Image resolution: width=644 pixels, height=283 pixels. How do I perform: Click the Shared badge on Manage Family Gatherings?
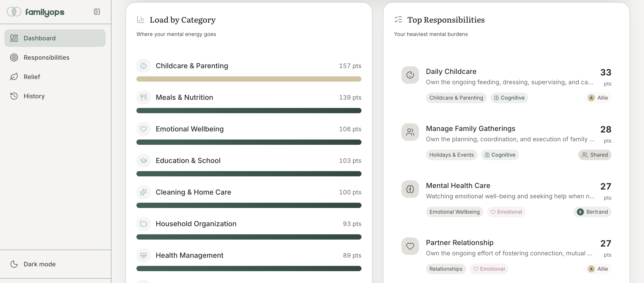594,155
